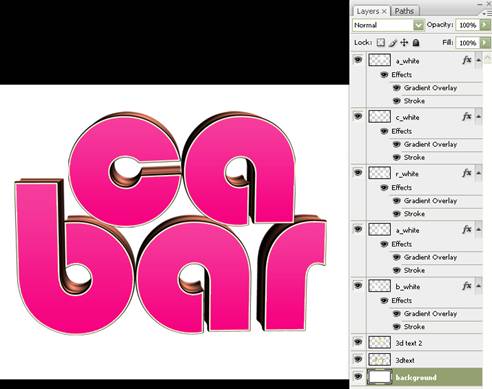Toggle Stroke eye under the c_white layer

pyautogui.click(x=397, y=157)
